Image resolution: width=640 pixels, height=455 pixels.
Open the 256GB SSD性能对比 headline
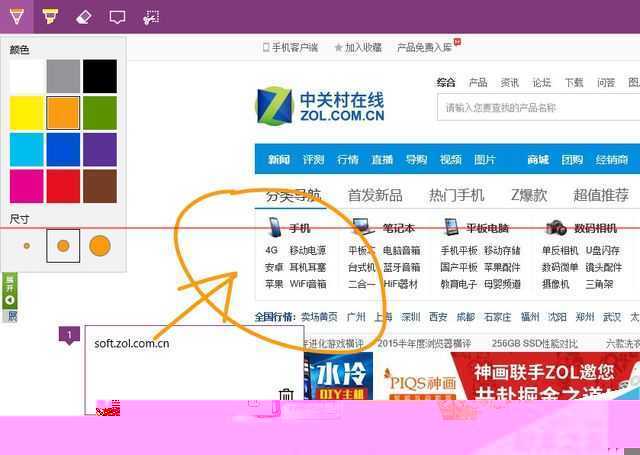(x=535, y=344)
